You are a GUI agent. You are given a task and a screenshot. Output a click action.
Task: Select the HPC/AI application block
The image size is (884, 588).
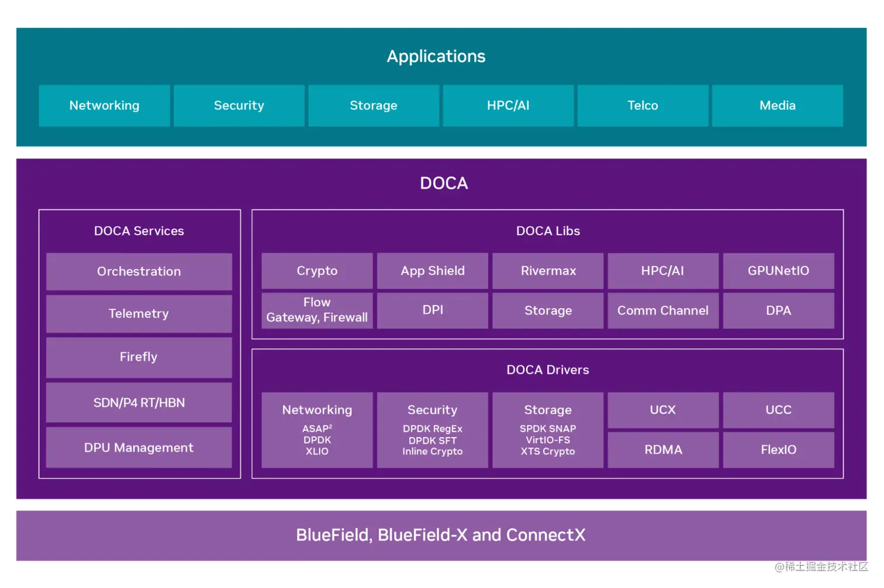click(508, 106)
